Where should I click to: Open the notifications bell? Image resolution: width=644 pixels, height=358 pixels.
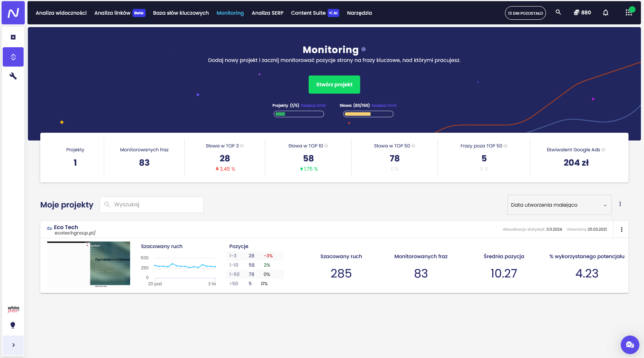pyautogui.click(x=605, y=13)
